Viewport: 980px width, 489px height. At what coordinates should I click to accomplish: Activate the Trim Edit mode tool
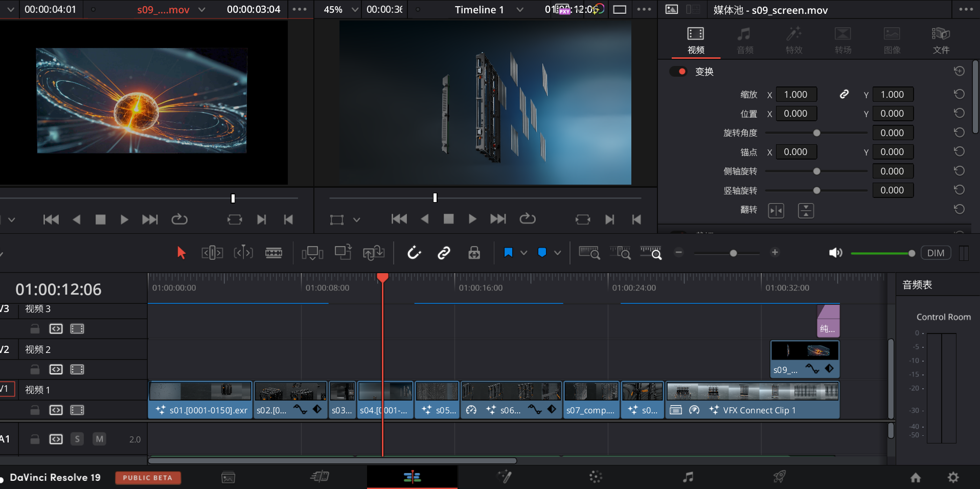pyautogui.click(x=212, y=253)
